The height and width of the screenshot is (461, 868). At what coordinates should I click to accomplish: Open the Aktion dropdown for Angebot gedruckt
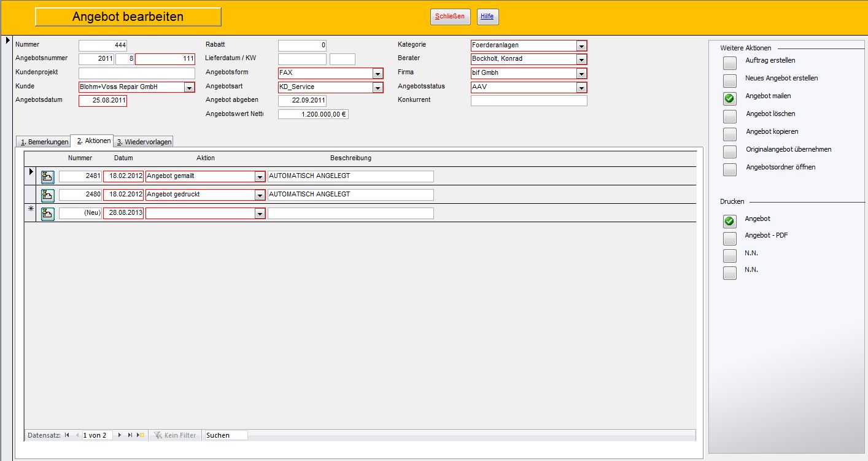260,195
